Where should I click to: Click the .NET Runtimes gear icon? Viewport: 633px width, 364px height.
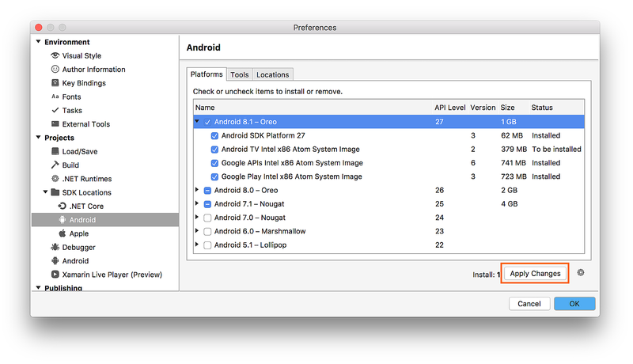[x=55, y=179]
